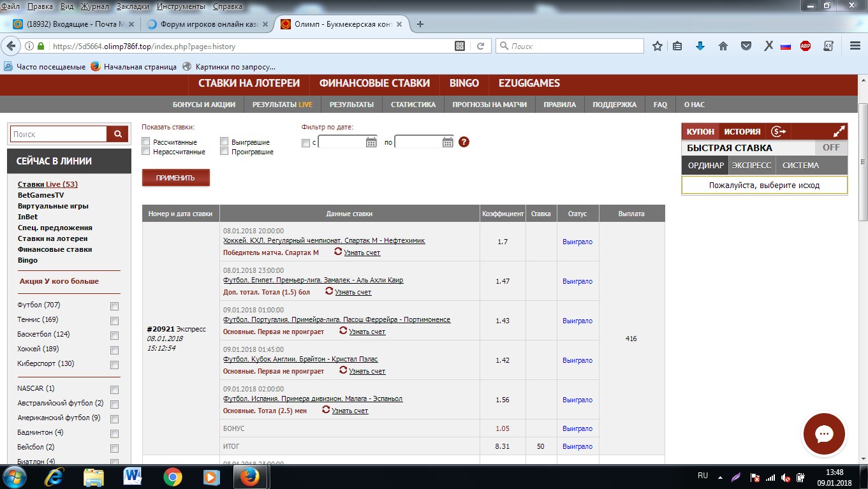The height and width of the screenshot is (489, 868).
Task: Switch to the История coupon tab
Action: (742, 131)
